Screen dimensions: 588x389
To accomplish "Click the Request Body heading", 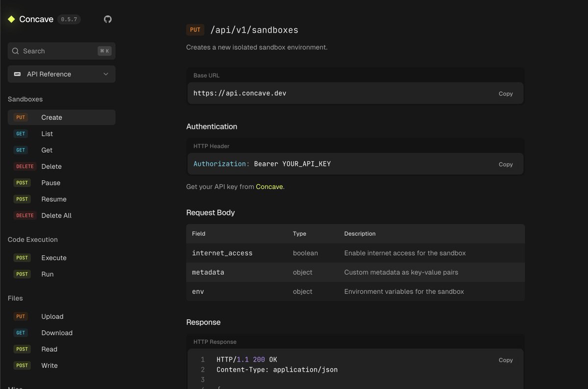I will [211, 213].
